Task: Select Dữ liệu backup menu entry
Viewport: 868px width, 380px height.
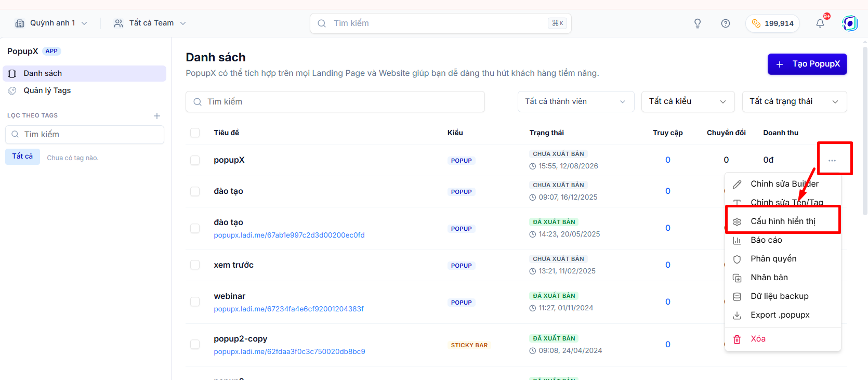Action: 783,296
